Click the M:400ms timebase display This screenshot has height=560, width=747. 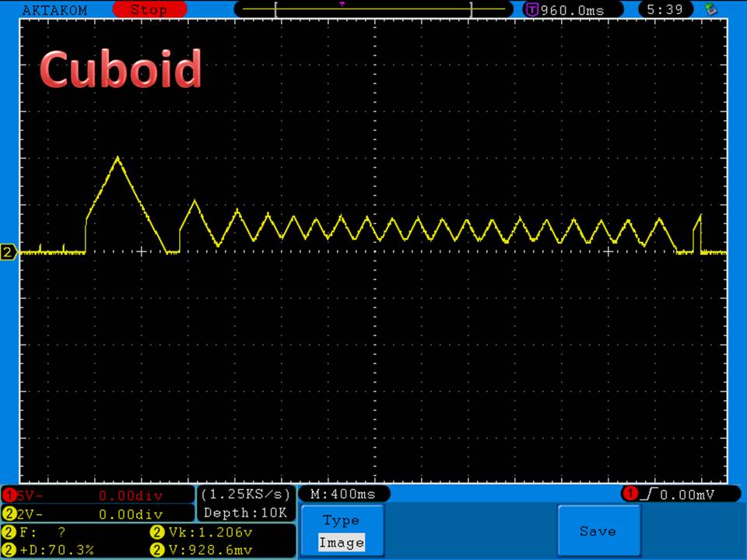tap(342, 495)
